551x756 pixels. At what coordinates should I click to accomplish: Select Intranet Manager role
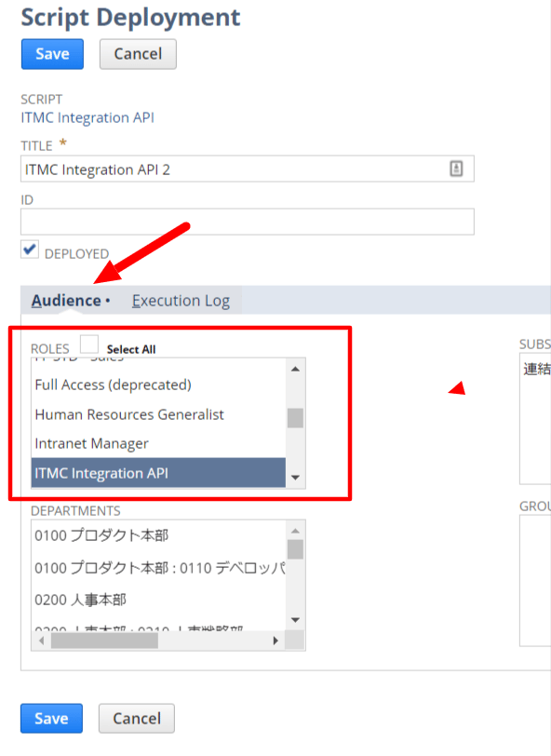[158, 443]
